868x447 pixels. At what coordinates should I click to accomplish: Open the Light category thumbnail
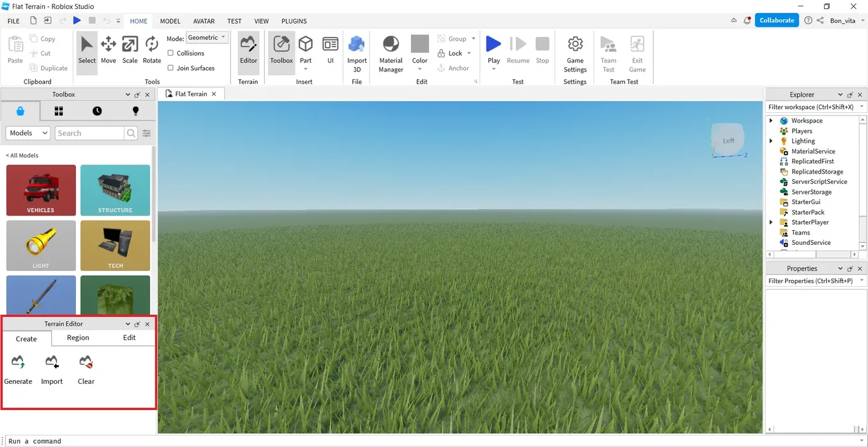tap(41, 245)
